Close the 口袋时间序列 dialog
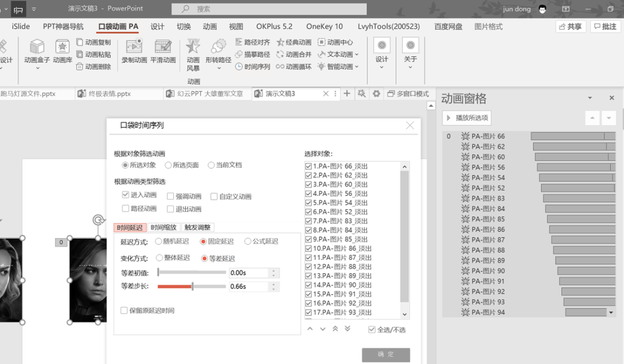This screenshot has width=624, height=364. point(410,126)
